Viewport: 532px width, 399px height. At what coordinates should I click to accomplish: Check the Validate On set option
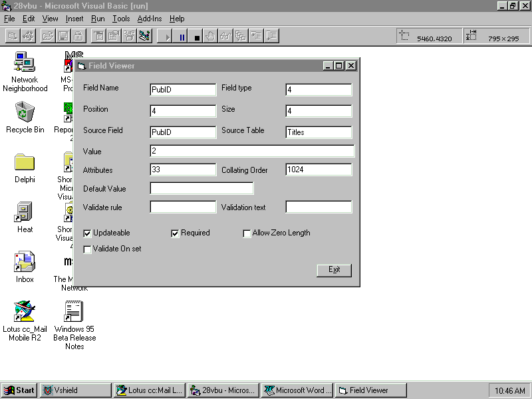click(88, 249)
